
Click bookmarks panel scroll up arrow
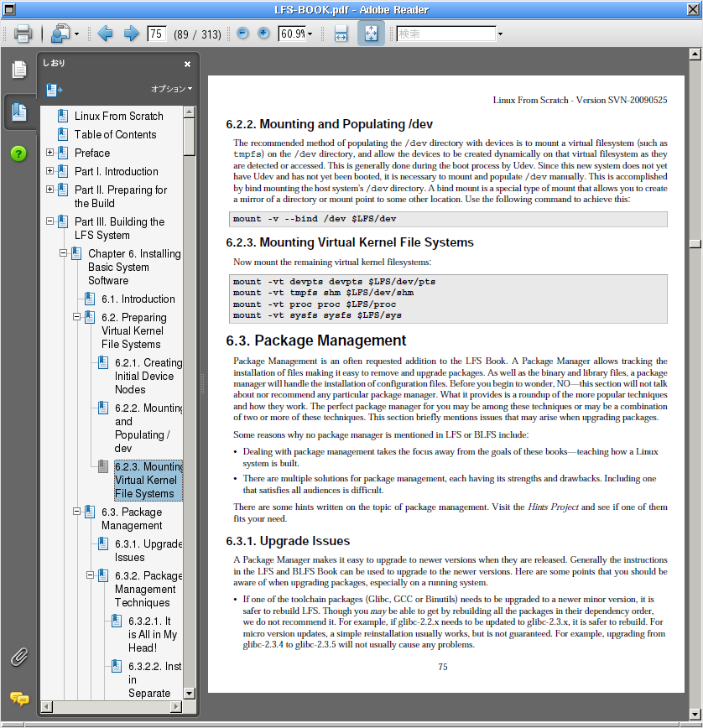click(189, 112)
